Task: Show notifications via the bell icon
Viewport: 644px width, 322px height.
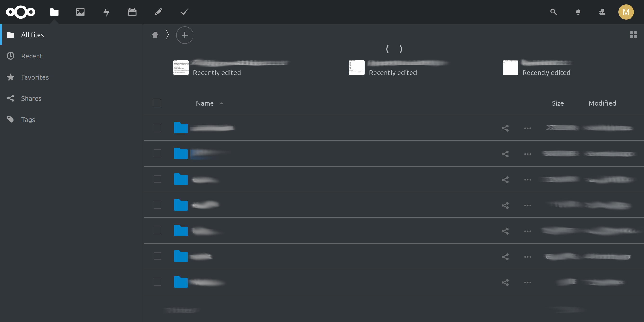Action: click(x=578, y=12)
